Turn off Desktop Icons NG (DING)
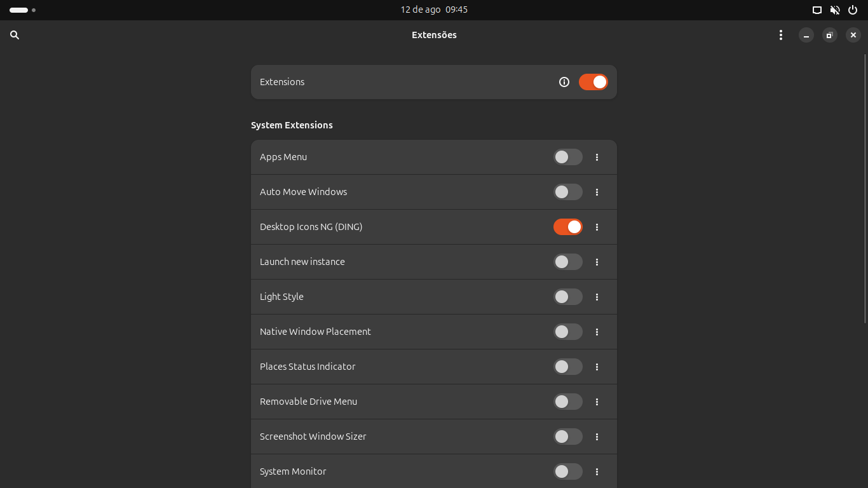 click(x=567, y=227)
